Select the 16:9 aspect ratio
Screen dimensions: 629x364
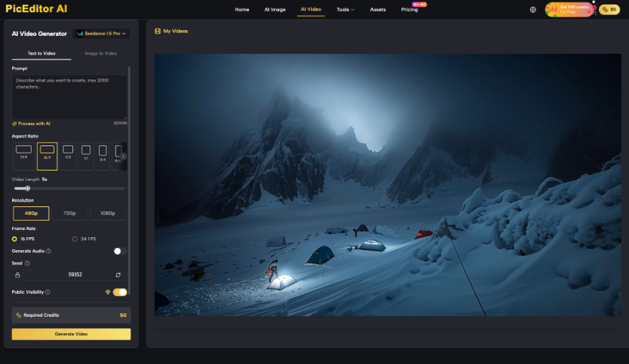[x=47, y=155]
